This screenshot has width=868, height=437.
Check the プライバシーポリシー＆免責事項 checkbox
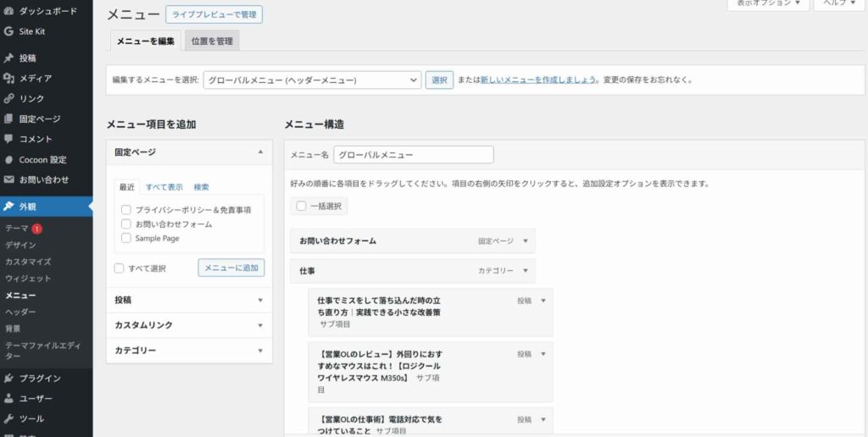click(x=126, y=210)
